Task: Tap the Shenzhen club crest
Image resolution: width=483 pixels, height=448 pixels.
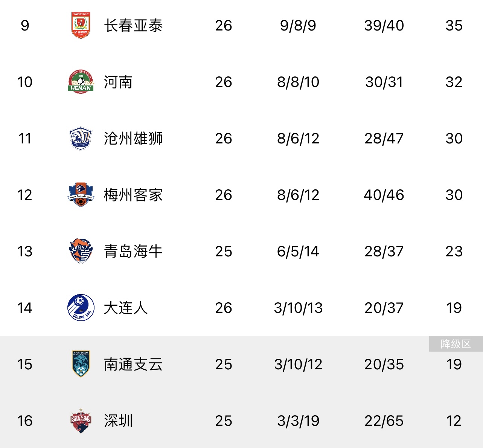Action: (81, 421)
